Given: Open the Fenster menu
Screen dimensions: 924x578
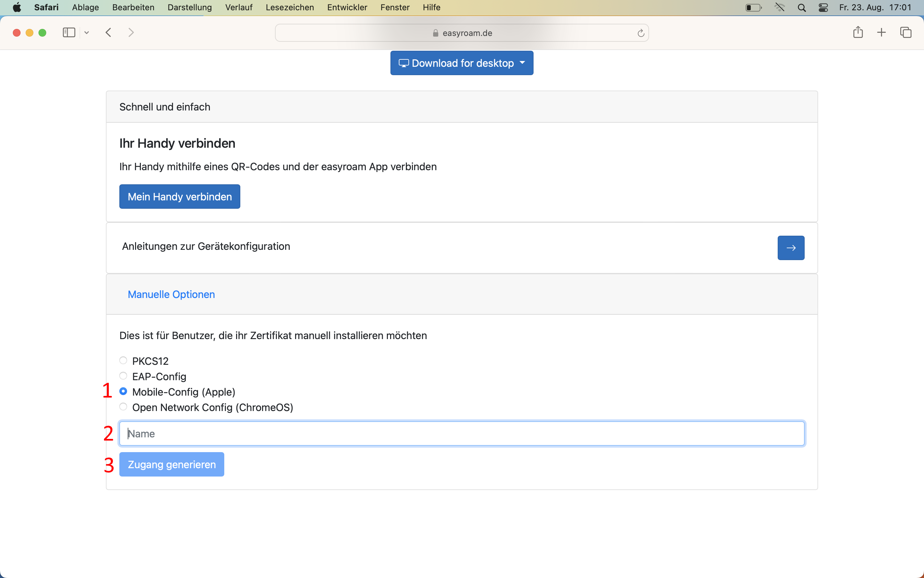Looking at the screenshot, I should 395,7.
